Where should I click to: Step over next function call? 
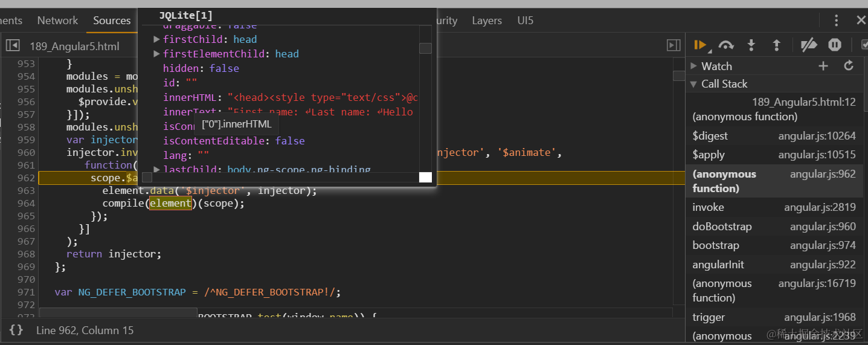[726, 45]
